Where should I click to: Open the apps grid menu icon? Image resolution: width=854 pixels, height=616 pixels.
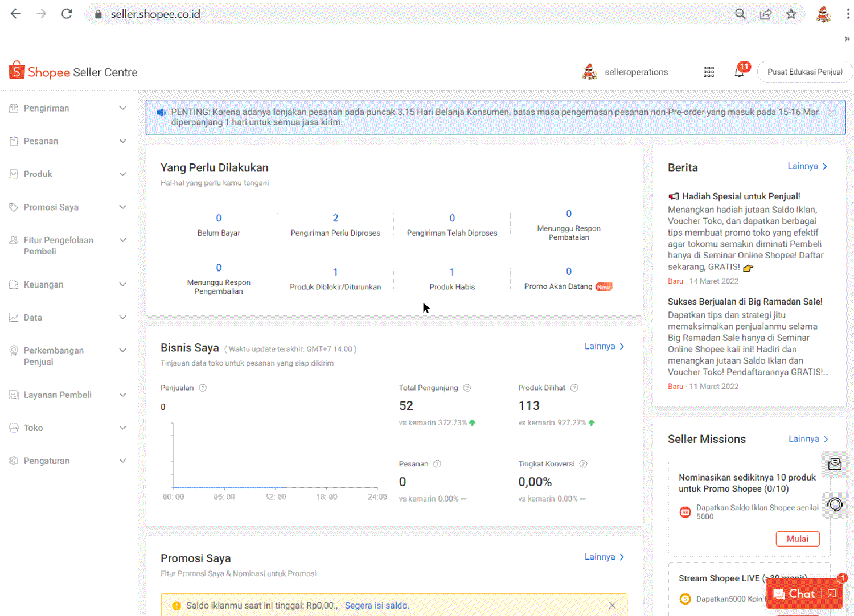point(708,72)
